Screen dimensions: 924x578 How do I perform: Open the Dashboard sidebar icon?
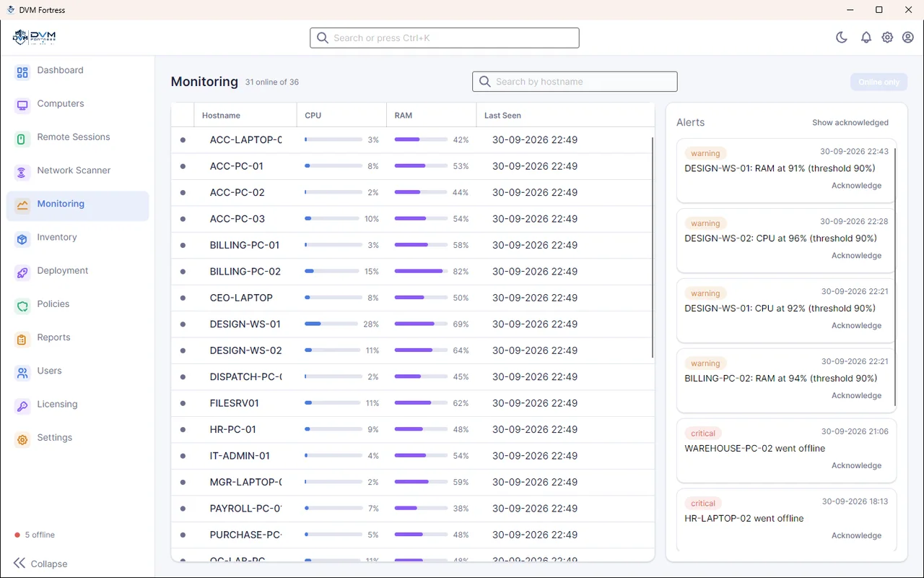(x=22, y=72)
